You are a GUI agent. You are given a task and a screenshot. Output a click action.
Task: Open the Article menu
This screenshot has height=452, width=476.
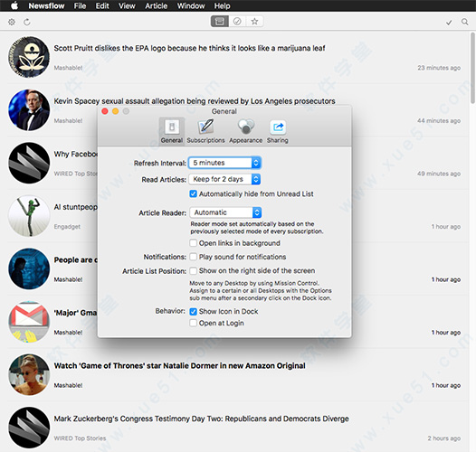tap(156, 5)
